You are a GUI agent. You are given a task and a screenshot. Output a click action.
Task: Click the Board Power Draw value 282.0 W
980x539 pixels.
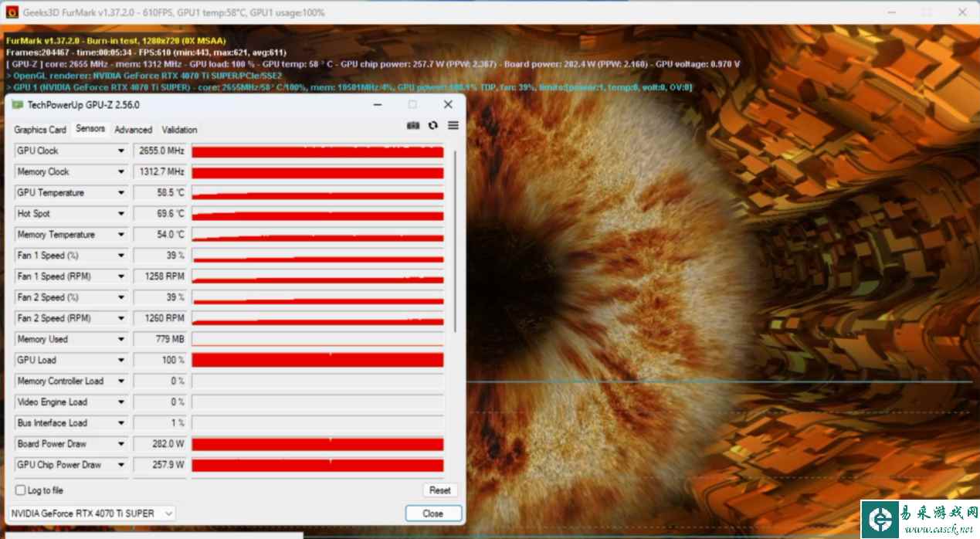(161, 444)
